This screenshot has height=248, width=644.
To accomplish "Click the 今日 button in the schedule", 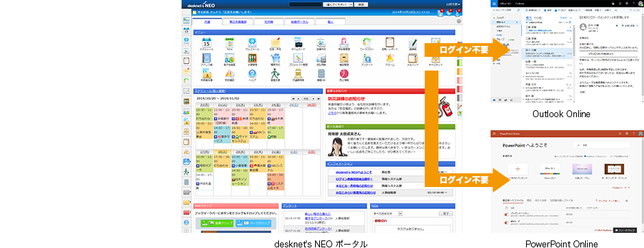I will 306,99.
